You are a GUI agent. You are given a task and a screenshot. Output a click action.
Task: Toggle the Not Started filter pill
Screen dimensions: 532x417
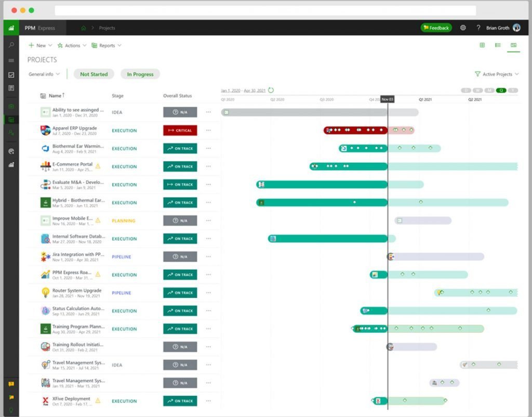pos(94,74)
